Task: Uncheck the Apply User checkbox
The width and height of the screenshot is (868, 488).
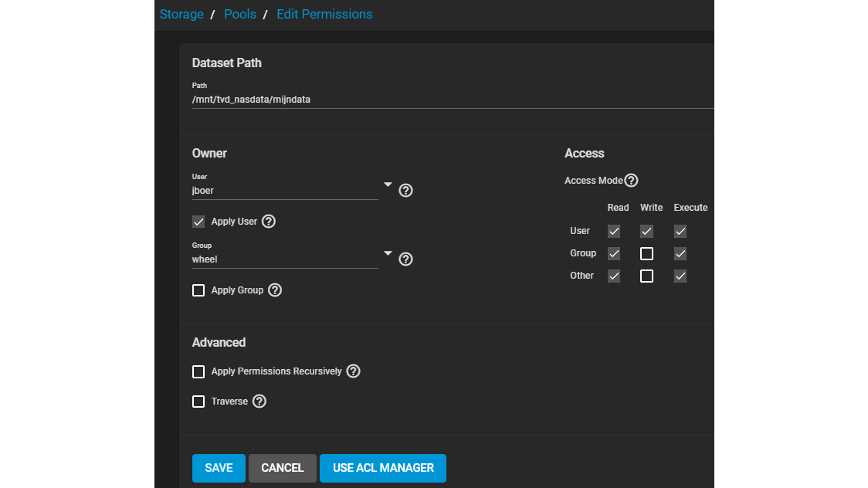Action: pyautogui.click(x=198, y=222)
